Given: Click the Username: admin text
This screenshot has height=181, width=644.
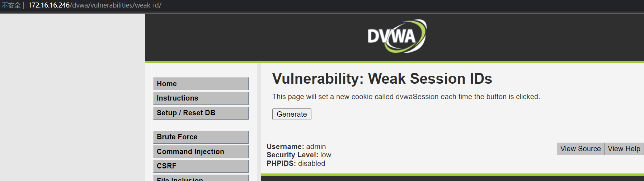Looking at the screenshot, I should (296, 147).
